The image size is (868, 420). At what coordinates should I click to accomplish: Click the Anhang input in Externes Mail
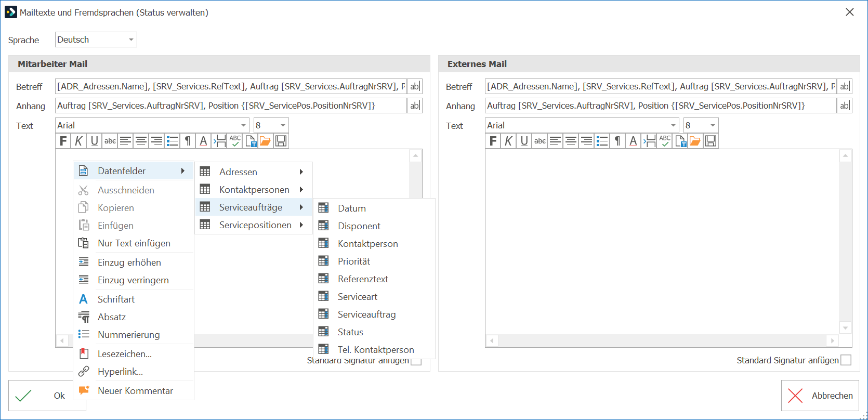click(x=661, y=106)
